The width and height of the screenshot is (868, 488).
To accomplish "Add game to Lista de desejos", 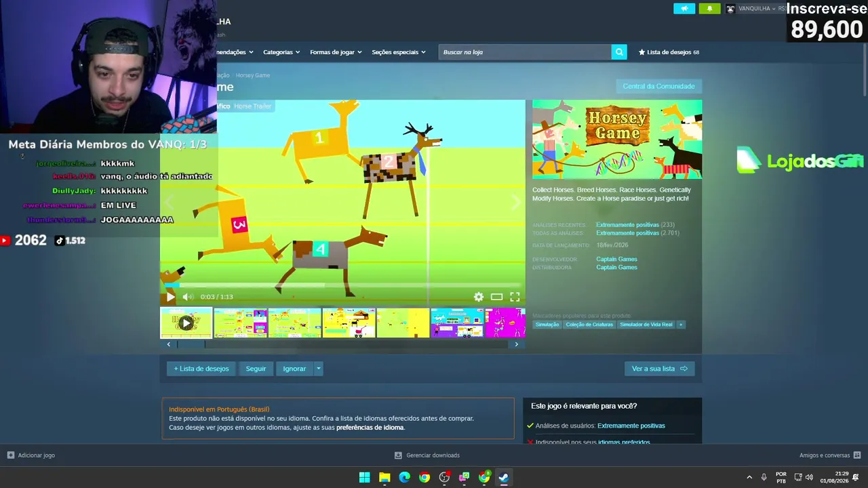I will (201, 369).
